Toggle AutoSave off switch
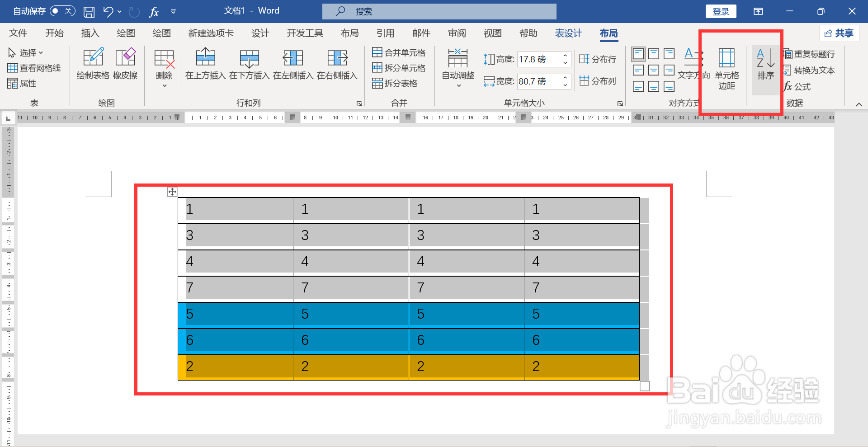This screenshot has width=868, height=447. coord(62,11)
